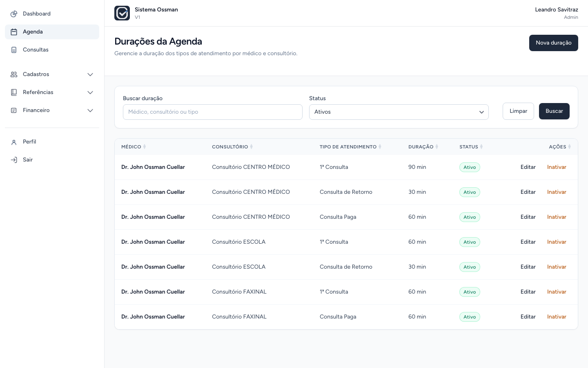Select Agenda in the sidebar

[x=52, y=32]
